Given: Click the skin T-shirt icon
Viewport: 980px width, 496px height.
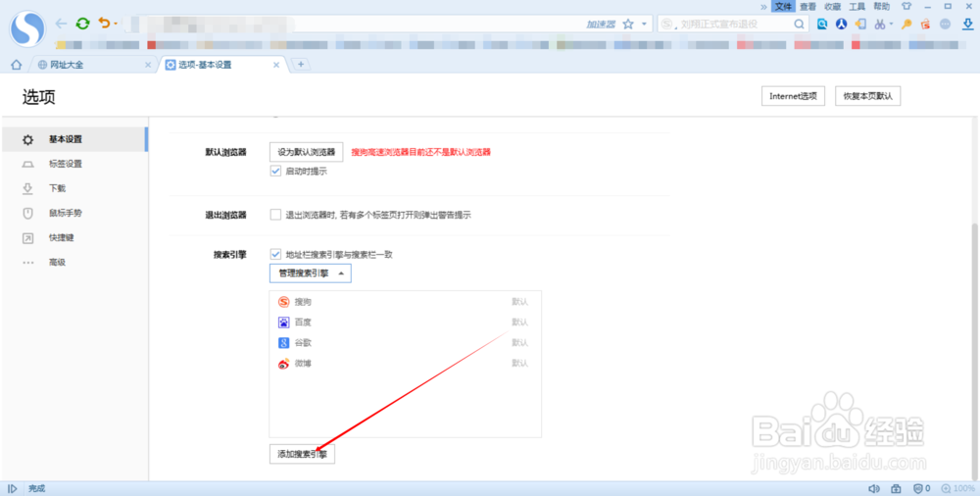Looking at the screenshot, I should (906, 6).
